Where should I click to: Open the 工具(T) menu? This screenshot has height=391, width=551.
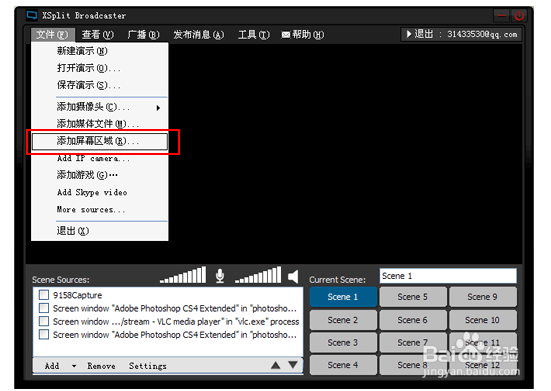coord(254,34)
